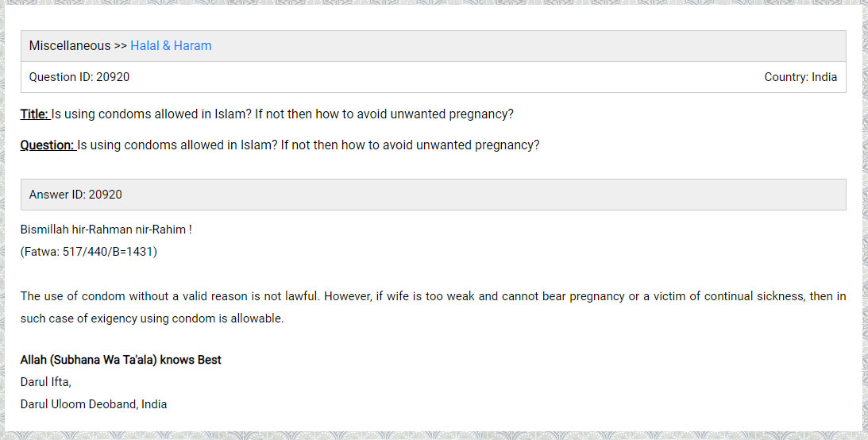Screen dimensions: 868x440
Task: Click the "Darul Ifta," signature line
Action: coord(46,382)
